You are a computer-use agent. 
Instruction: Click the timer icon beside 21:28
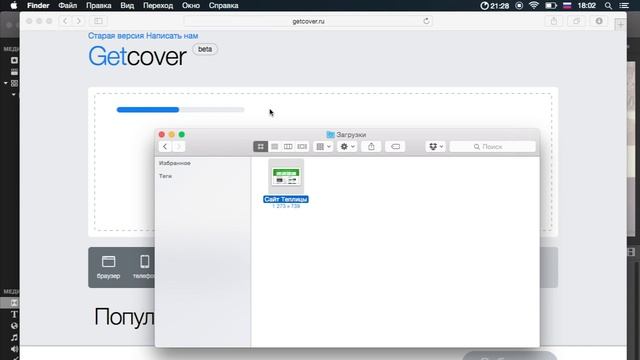pyautogui.click(x=484, y=6)
